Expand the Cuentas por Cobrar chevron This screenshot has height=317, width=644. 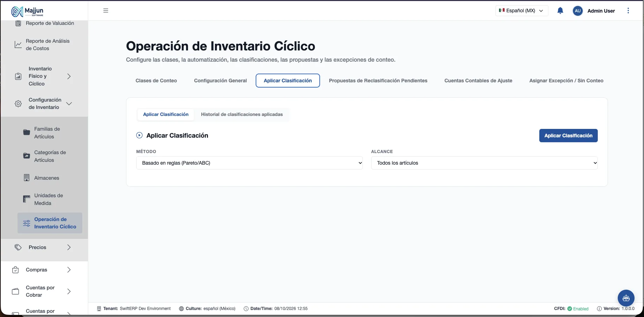tap(69, 291)
